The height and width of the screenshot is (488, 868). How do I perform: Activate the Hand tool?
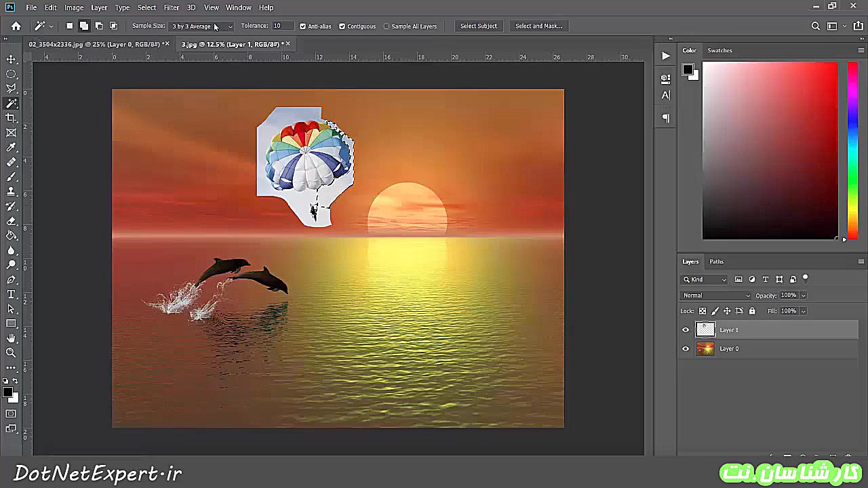[12, 338]
